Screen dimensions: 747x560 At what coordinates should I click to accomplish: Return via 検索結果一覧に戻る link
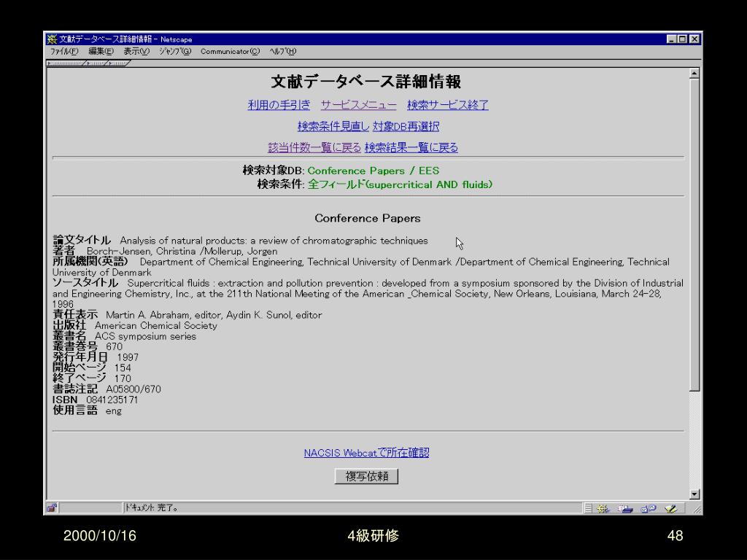click(x=411, y=147)
